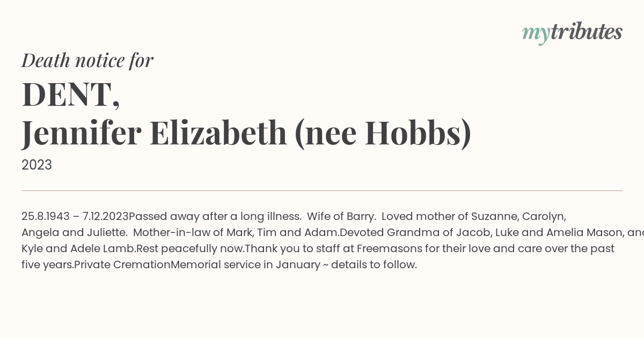
Task: Click the phrase "Rest peacefully now"
Action: [x=189, y=249]
